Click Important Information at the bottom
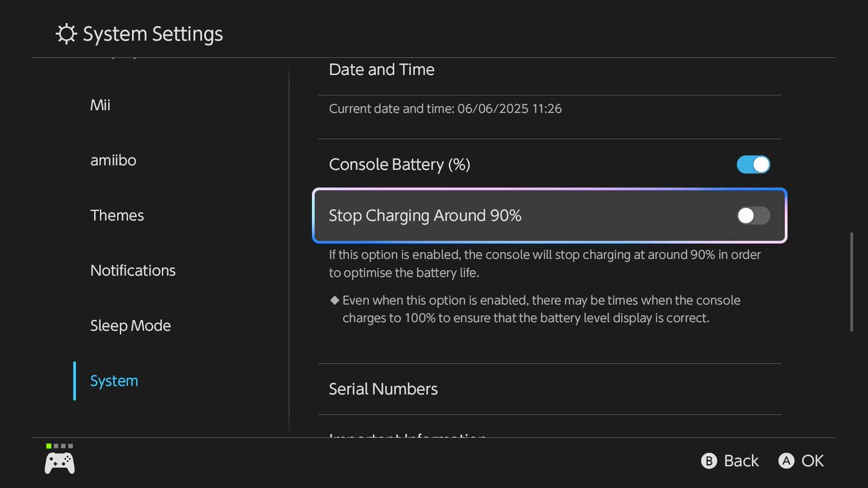Image resolution: width=868 pixels, height=488 pixels. tap(407, 435)
